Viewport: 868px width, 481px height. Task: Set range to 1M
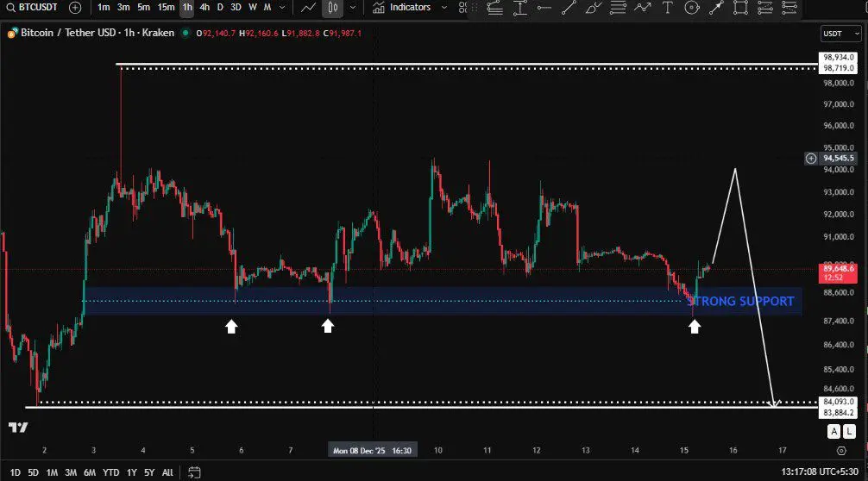tap(52, 472)
